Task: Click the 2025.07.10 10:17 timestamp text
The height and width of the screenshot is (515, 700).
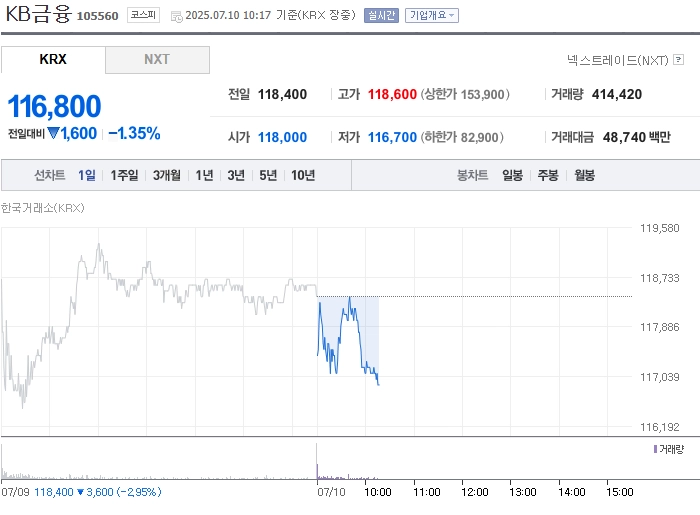Action: tap(228, 15)
